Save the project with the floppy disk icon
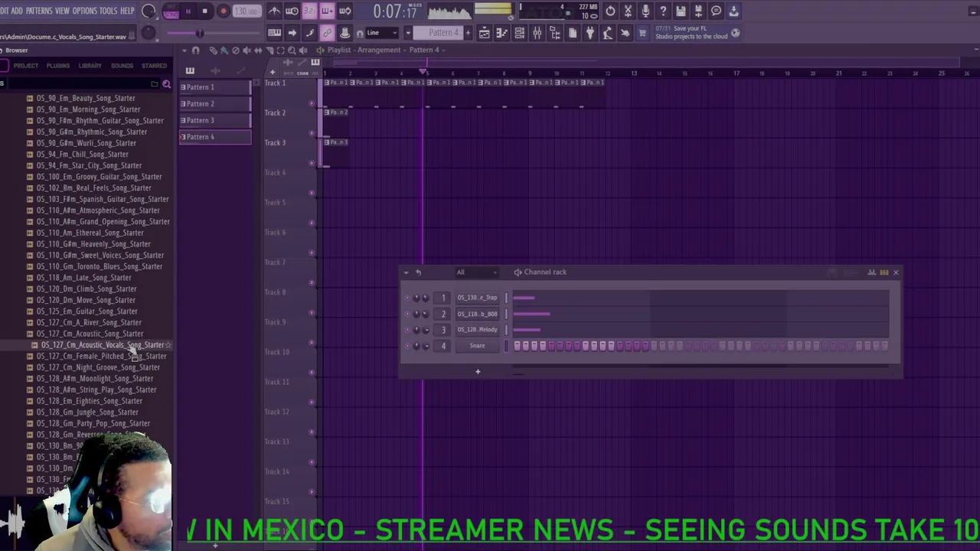Screen dimensions: 980x551 pos(681,11)
